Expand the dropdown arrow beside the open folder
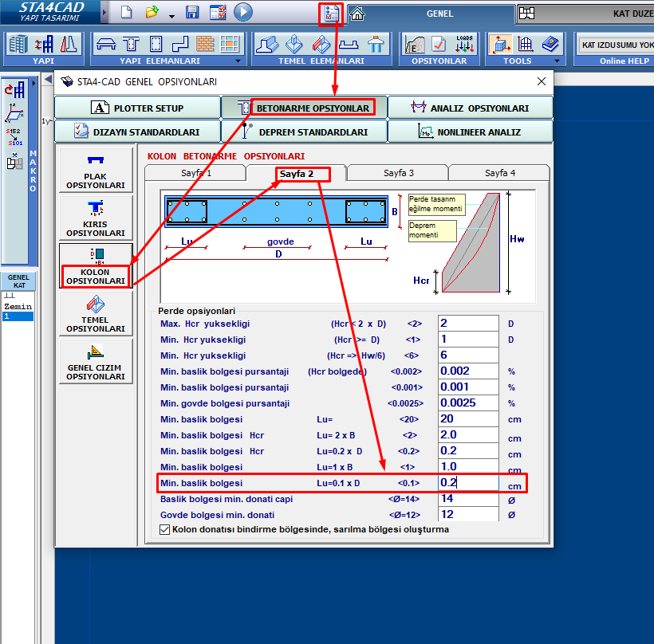This screenshot has height=644, width=654. click(171, 14)
